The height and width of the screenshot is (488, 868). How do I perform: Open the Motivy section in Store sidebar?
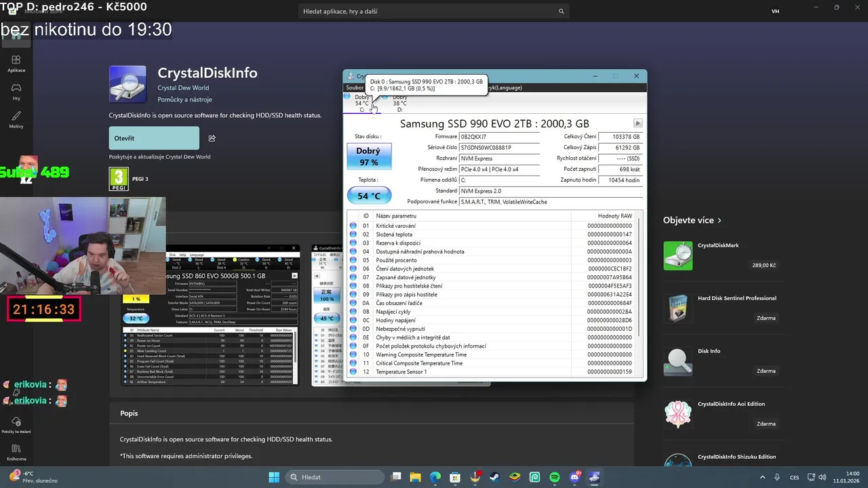[16, 120]
